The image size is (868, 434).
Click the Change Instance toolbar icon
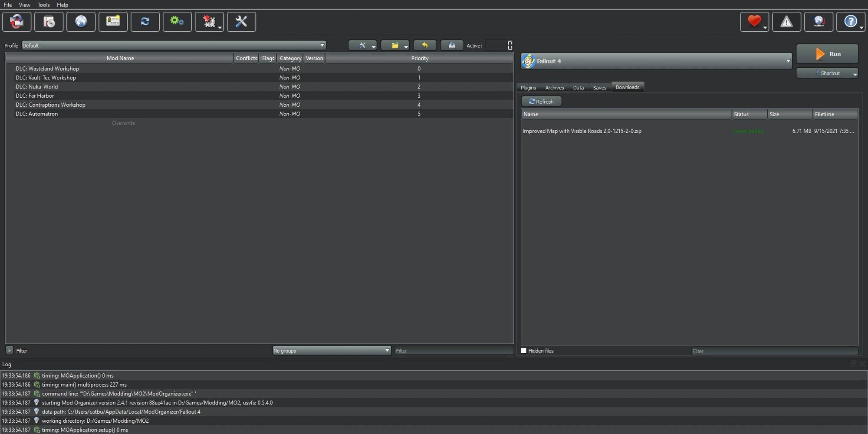click(17, 22)
